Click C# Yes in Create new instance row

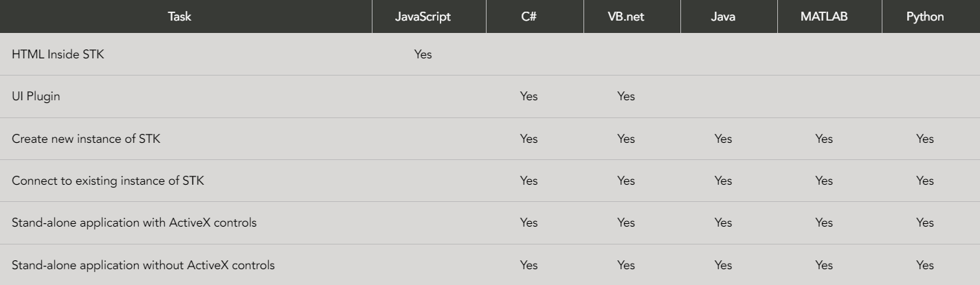pyautogui.click(x=529, y=139)
